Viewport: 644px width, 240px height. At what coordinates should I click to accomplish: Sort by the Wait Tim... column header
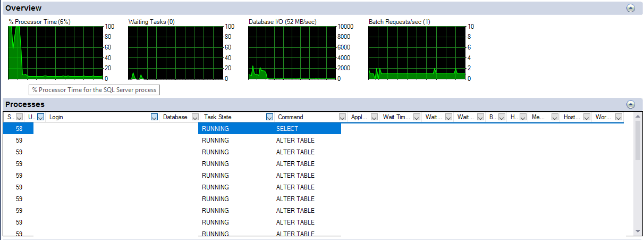tap(396, 117)
